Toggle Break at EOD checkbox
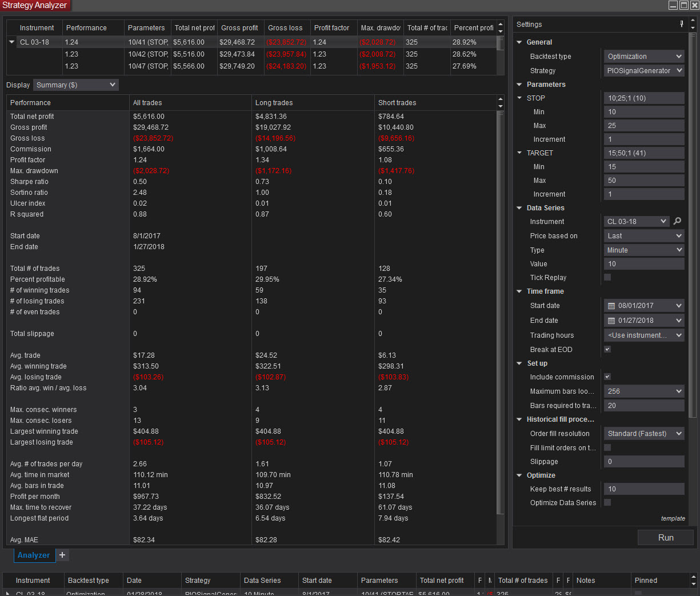The height and width of the screenshot is (596, 700). tap(607, 349)
